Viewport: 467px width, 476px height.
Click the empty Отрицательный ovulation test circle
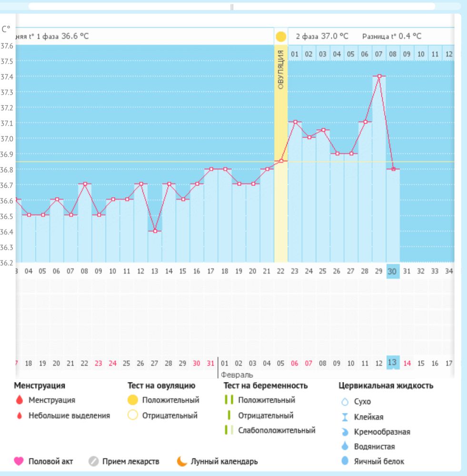click(132, 416)
